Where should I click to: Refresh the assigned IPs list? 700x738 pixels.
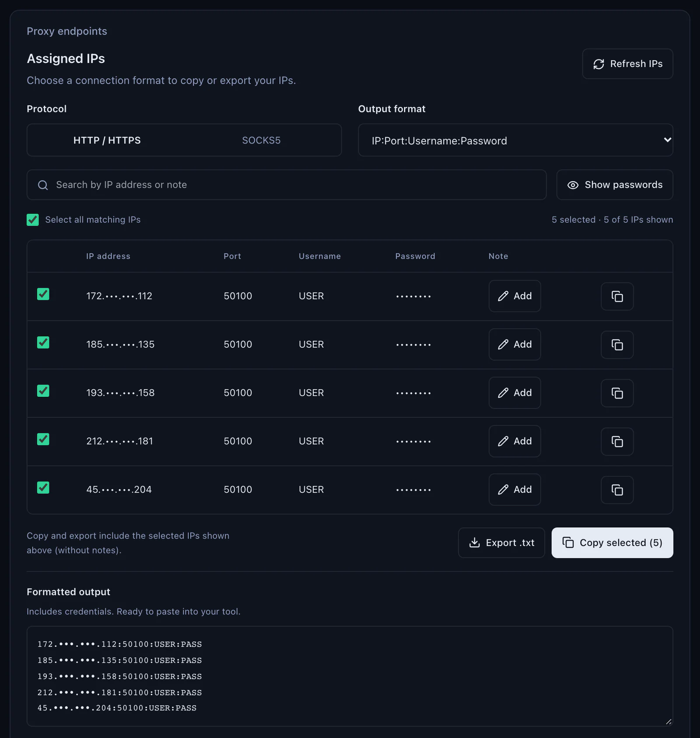click(627, 64)
